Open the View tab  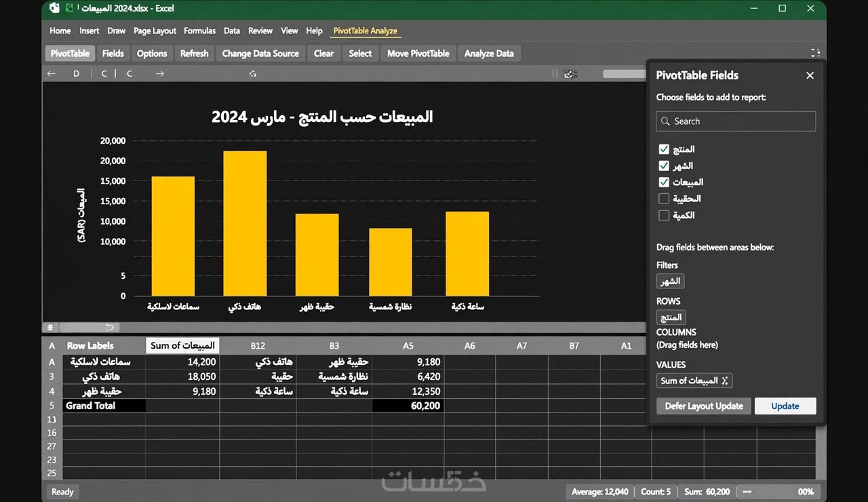click(x=290, y=31)
